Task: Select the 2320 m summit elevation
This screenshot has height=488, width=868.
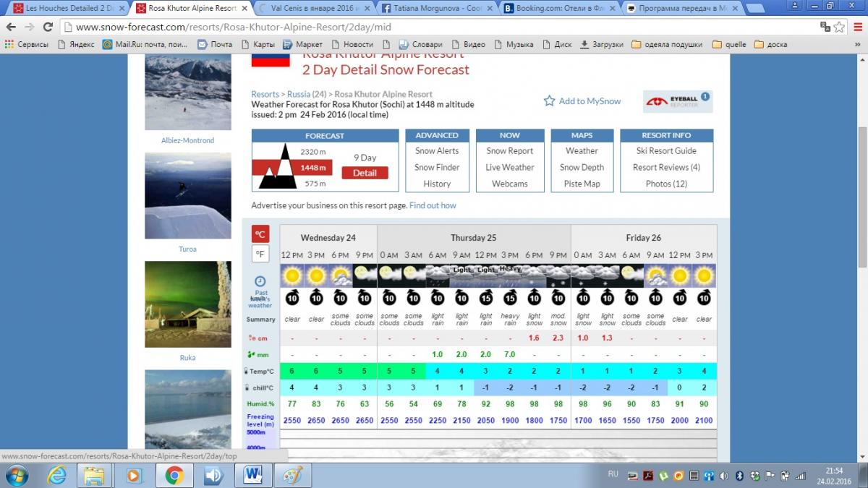Action: click(313, 151)
